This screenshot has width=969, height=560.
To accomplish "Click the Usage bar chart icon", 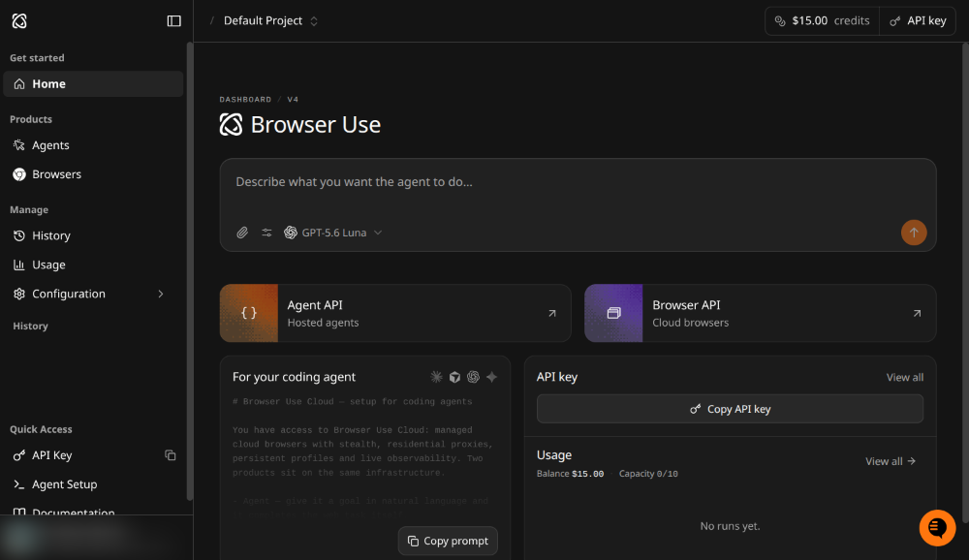I will [x=19, y=264].
